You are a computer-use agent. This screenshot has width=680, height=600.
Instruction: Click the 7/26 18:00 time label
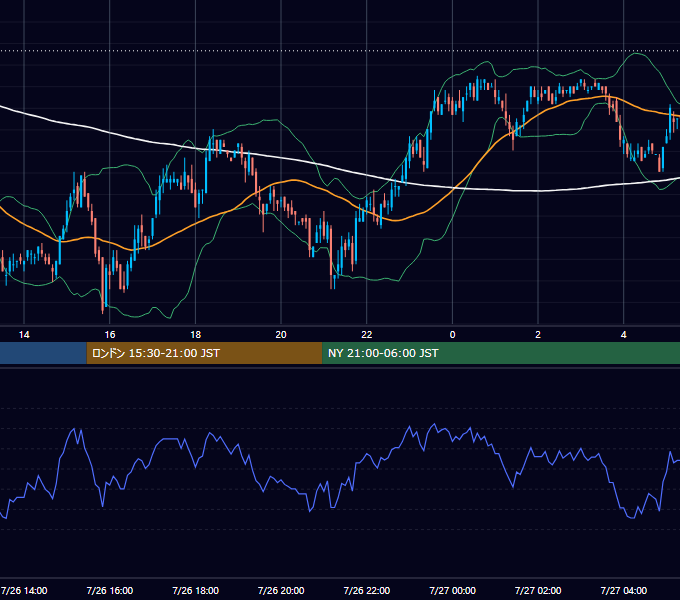pyautogui.click(x=196, y=590)
